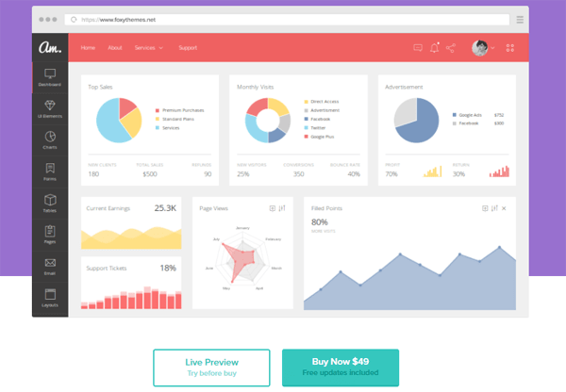The image size is (566, 392).
Task: Click the Page Views radar chart
Action: (x=242, y=257)
